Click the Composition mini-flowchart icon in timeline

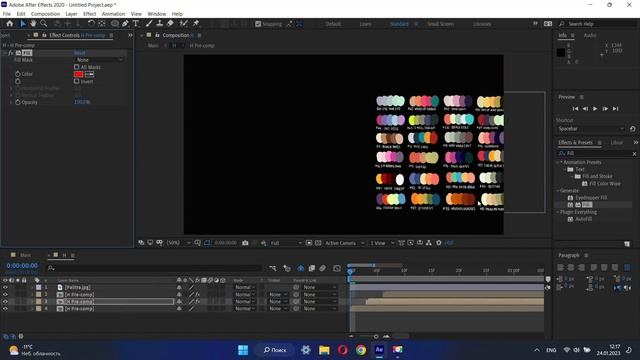pyautogui.click(x=272, y=268)
